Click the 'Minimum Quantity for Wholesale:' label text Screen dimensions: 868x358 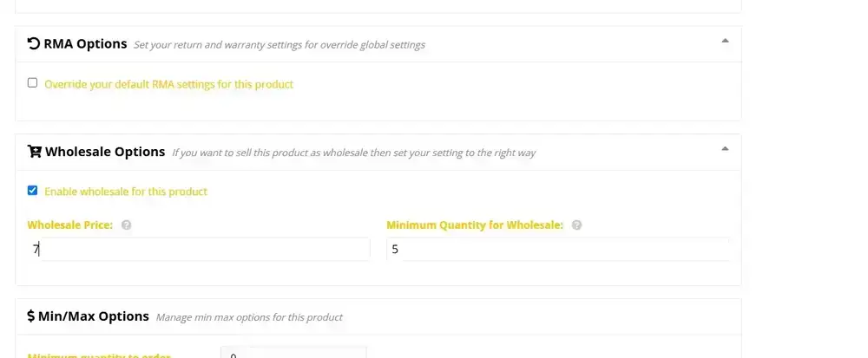pyautogui.click(x=475, y=225)
